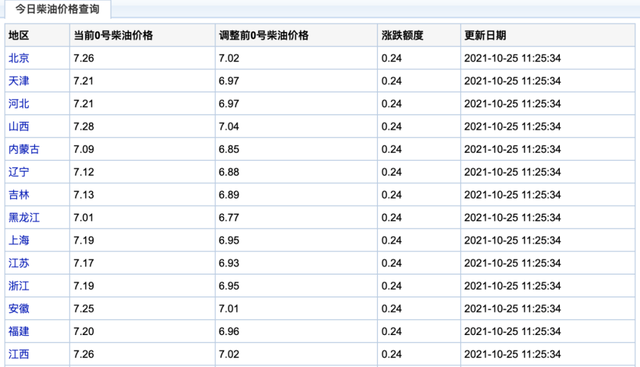Open the 山西 region link
The width and height of the screenshot is (640, 367).
point(19,127)
